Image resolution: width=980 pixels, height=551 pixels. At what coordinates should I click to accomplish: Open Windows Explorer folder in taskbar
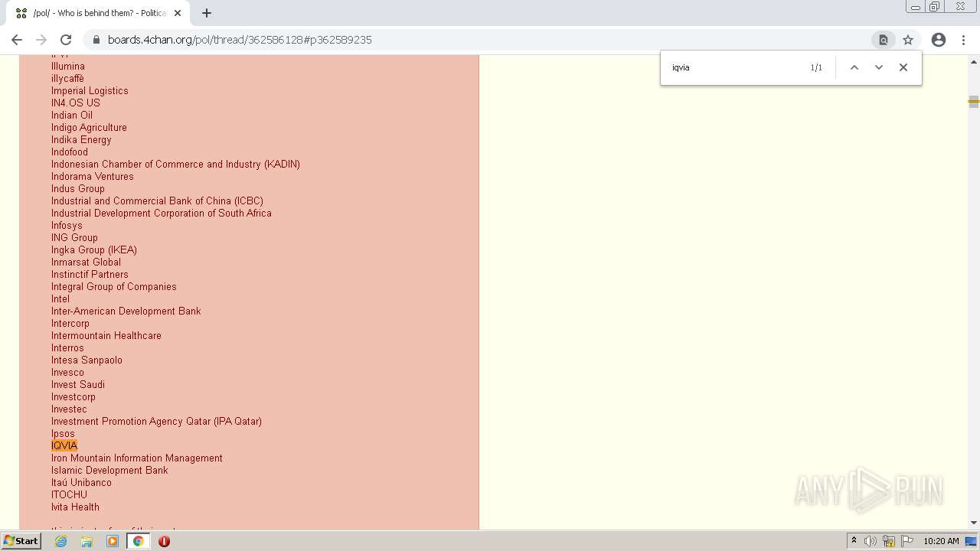[87, 541]
